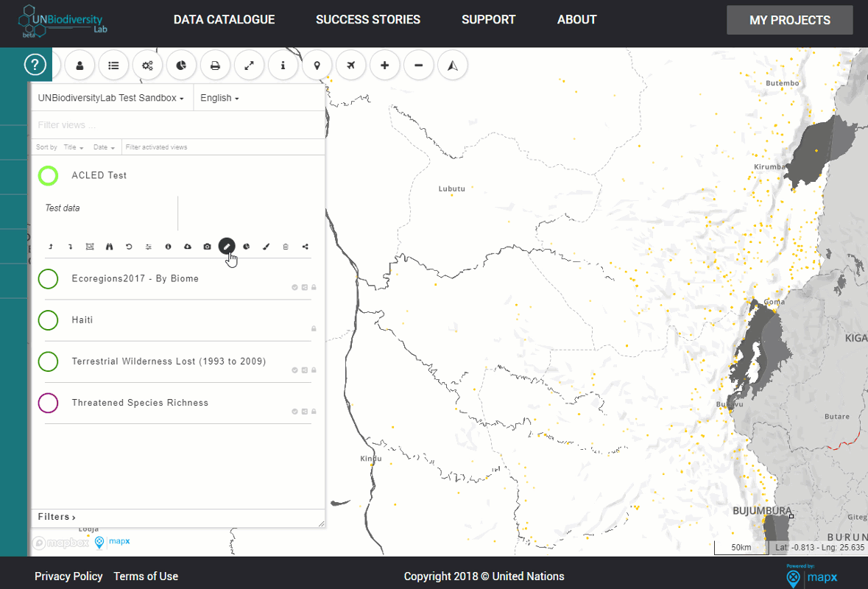
Task: Click the binoculars zoom-to-view icon
Action: [109, 247]
